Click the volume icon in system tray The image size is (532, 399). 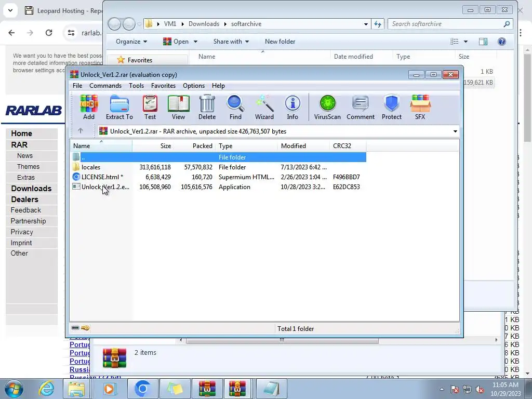pyautogui.click(x=480, y=390)
